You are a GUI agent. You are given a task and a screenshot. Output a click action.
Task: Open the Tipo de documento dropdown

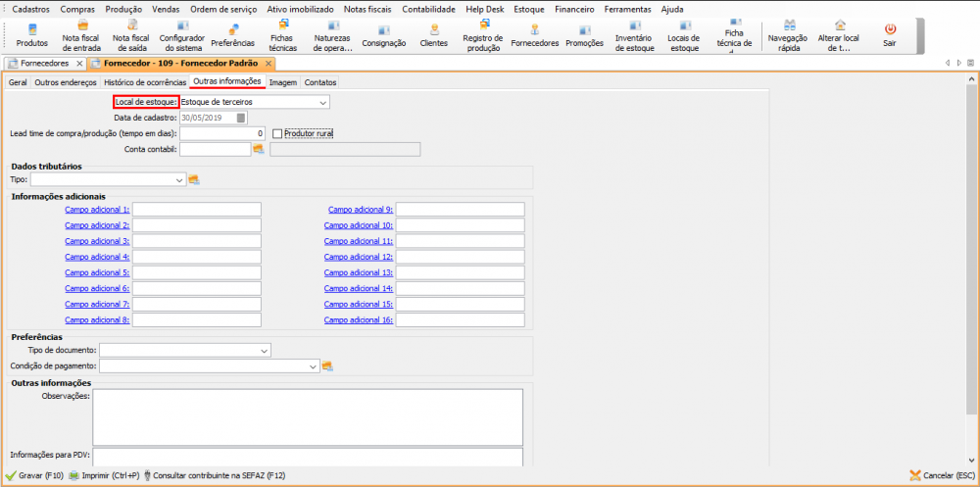(264, 350)
